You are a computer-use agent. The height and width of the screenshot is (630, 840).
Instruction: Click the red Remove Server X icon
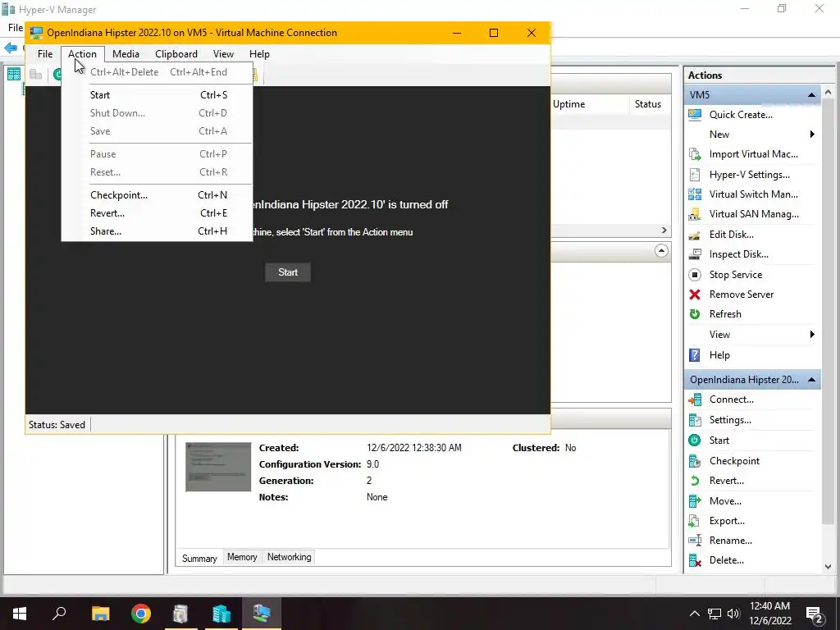tap(694, 294)
